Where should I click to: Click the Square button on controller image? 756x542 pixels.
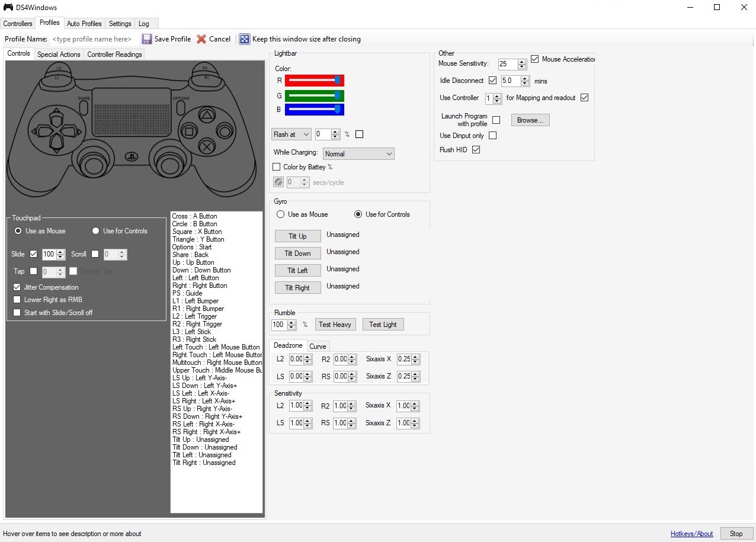tap(189, 131)
